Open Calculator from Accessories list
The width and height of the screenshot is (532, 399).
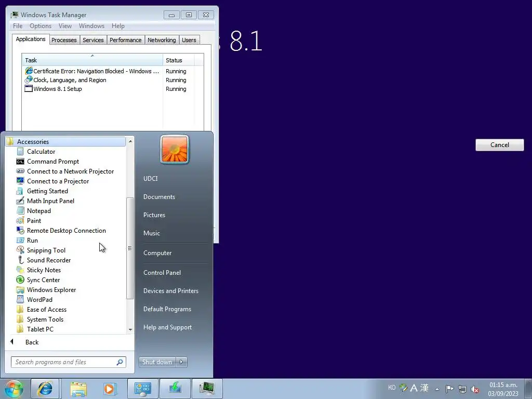(x=41, y=152)
